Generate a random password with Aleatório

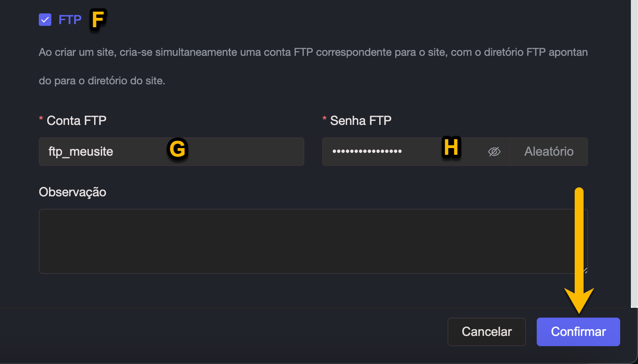pos(548,152)
